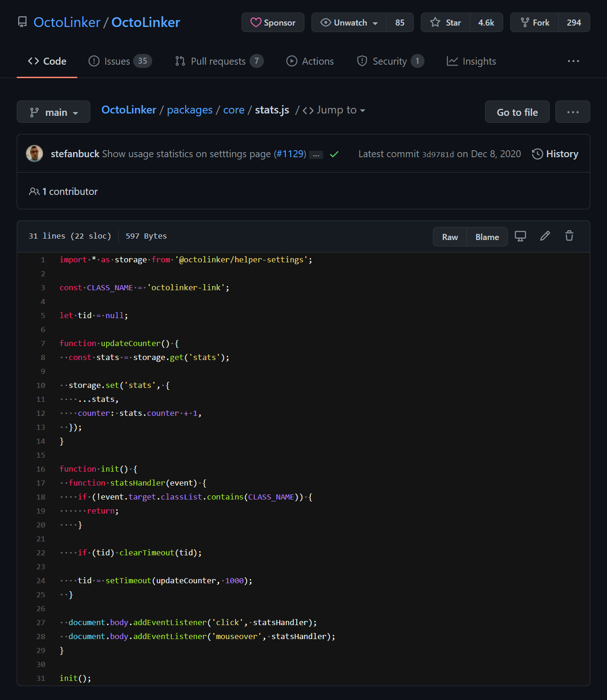Click 'updateCounter' function name on line 7
The width and height of the screenshot is (607, 700).
point(131,343)
